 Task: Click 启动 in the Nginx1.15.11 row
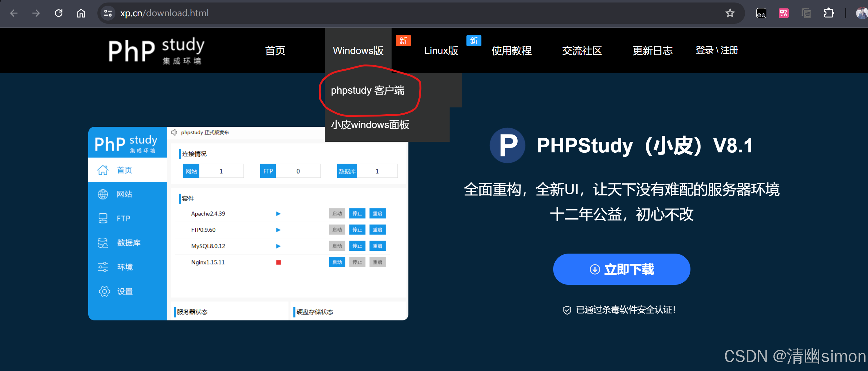[337, 262]
